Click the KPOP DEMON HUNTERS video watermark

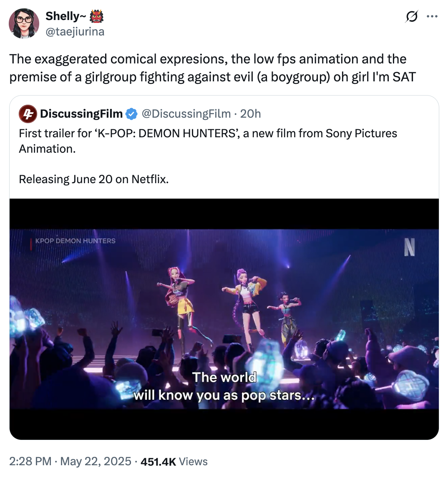pos(75,241)
